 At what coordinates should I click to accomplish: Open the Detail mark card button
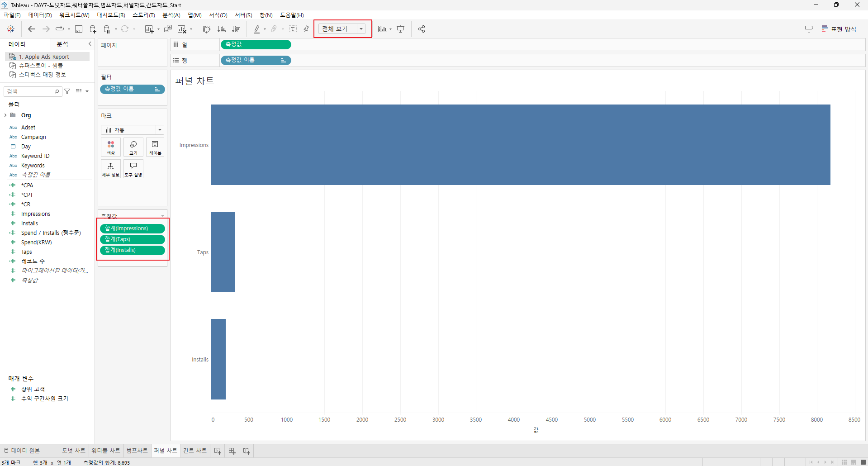point(111,169)
